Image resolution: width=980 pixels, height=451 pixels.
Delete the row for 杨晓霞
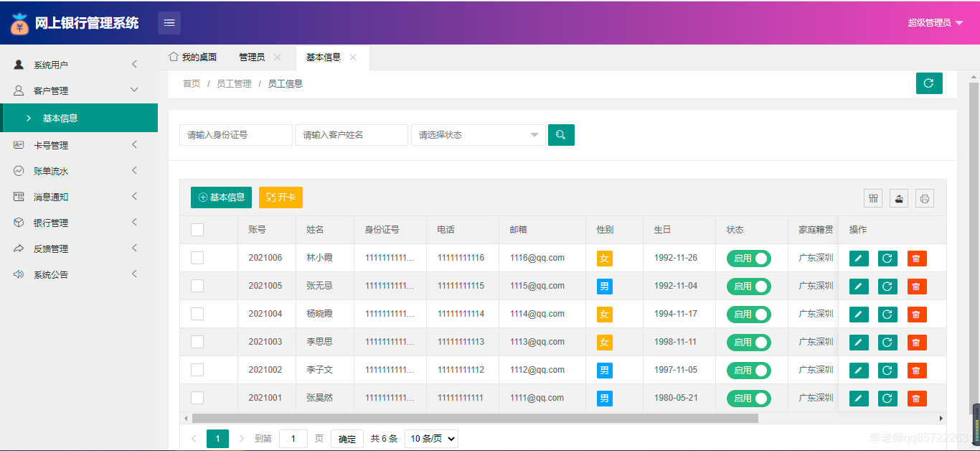point(917,315)
